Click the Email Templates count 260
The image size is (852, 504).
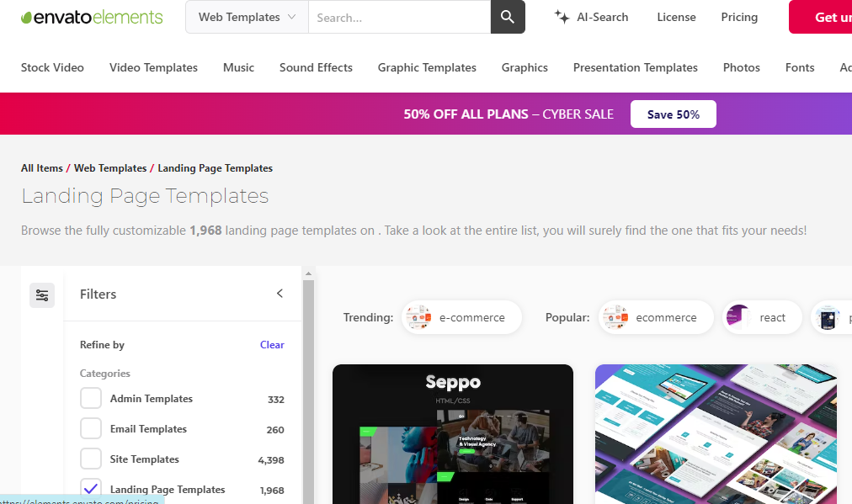coord(275,430)
